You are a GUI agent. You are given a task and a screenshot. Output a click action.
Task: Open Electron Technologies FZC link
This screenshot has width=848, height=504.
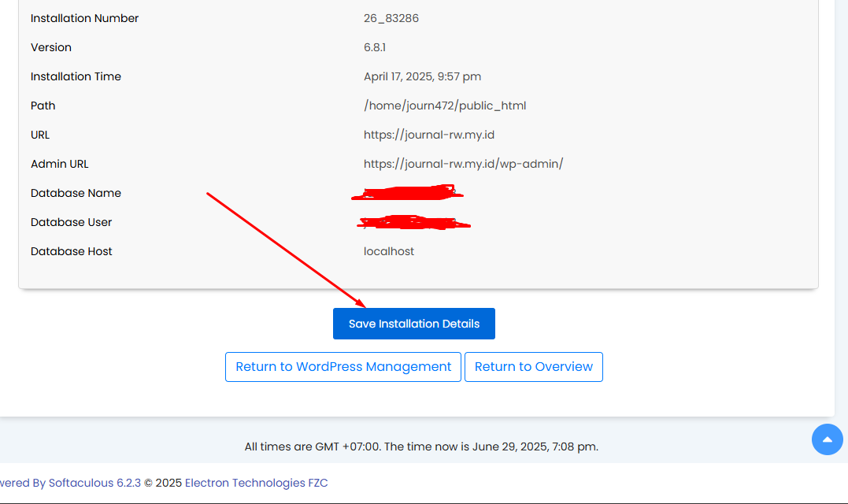[x=256, y=483]
